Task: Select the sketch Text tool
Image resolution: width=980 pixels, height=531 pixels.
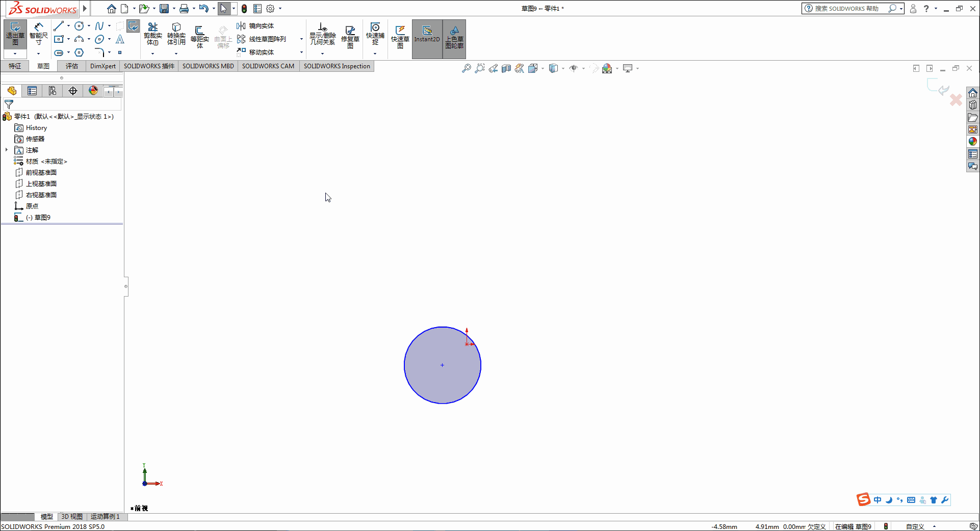Action: pos(120,39)
